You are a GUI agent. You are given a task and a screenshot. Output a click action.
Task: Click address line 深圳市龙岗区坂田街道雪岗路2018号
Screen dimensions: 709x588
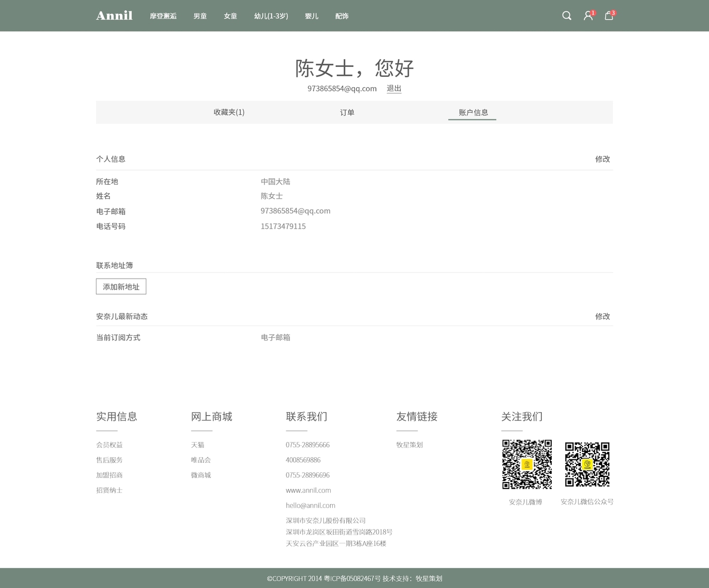coord(339,532)
